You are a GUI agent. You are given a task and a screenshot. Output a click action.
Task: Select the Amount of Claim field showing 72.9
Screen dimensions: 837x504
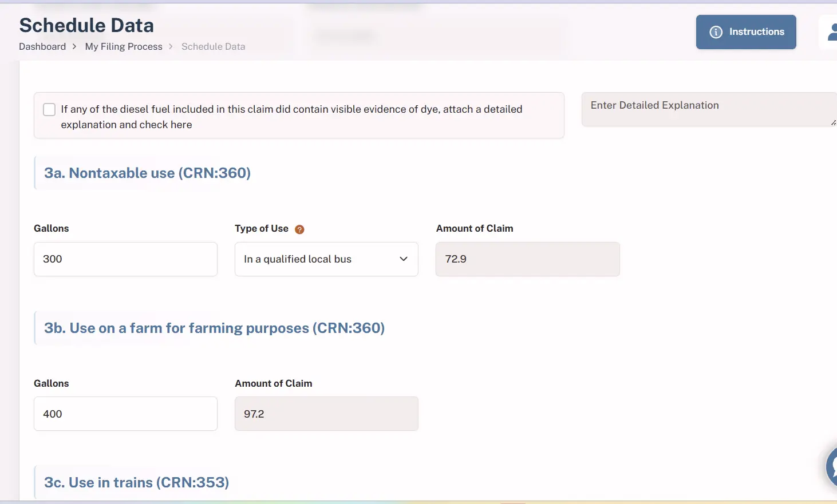point(527,259)
